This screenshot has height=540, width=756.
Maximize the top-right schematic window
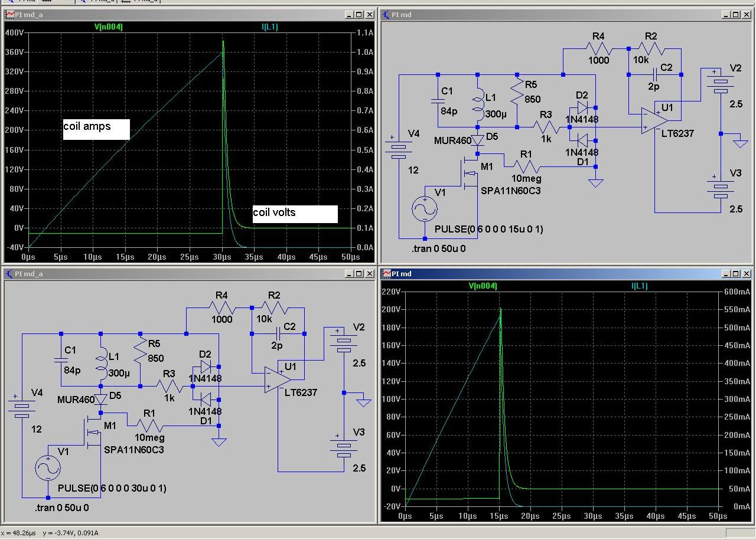tap(735, 15)
